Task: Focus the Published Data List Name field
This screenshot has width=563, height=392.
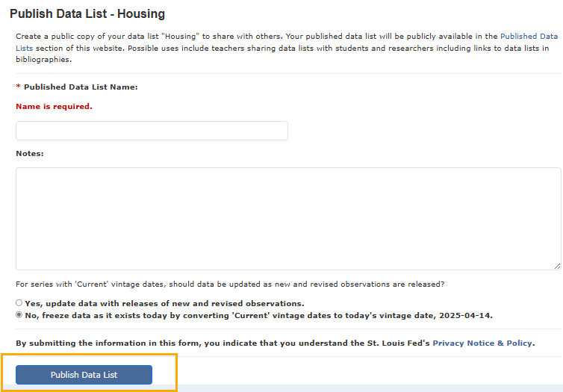Action: coord(152,131)
